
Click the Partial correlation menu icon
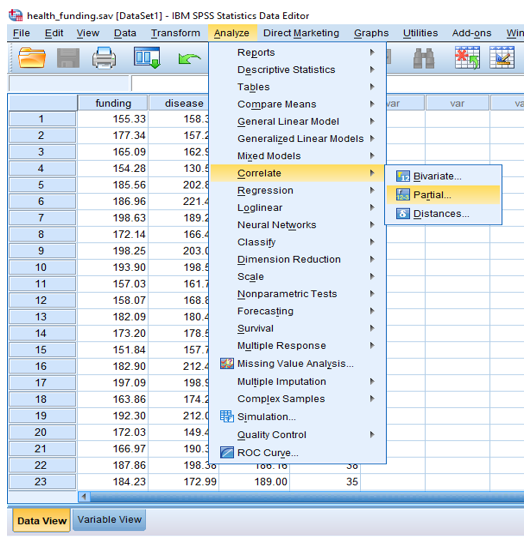(x=403, y=195)
